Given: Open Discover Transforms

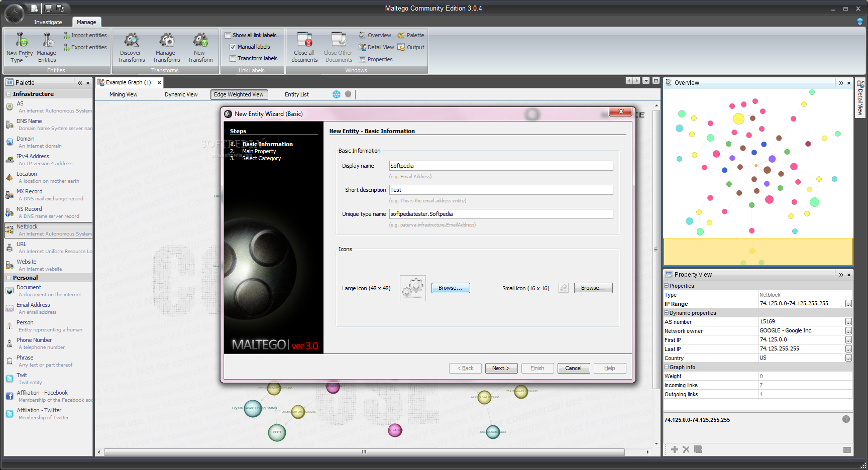Looking at the screenshot, I should [131, 47].
